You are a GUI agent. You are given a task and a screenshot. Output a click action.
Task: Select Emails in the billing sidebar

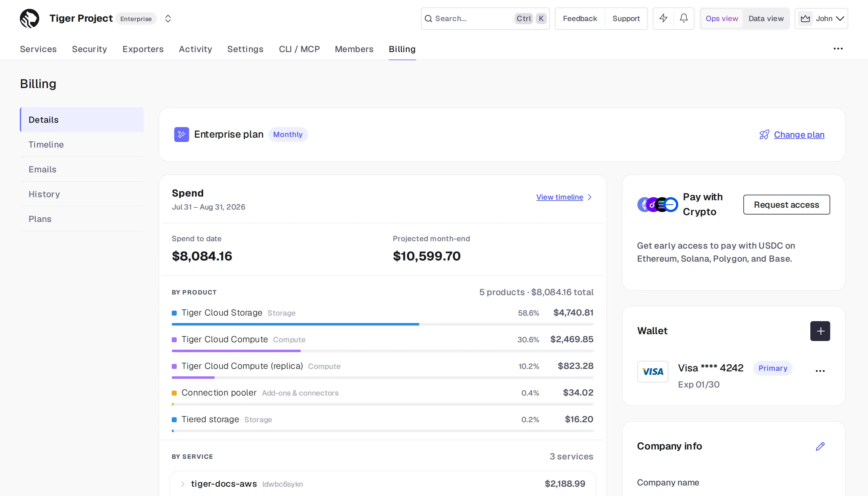point(82,169)
